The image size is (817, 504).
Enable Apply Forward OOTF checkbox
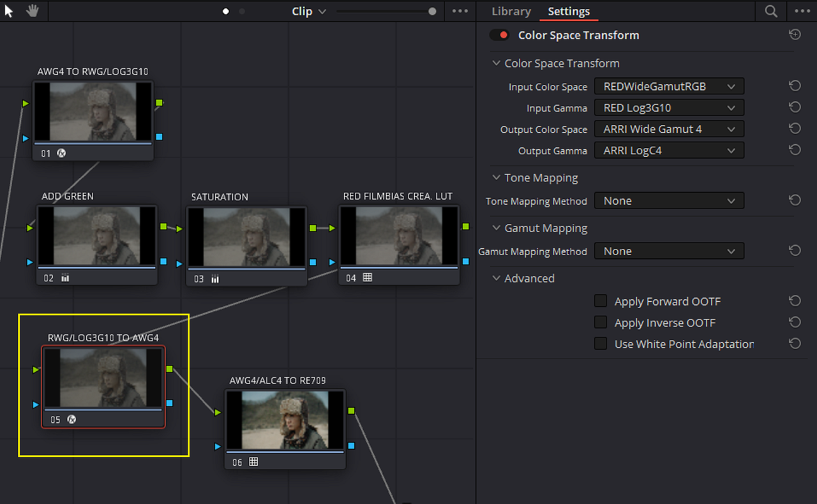(x=601, y=301)
